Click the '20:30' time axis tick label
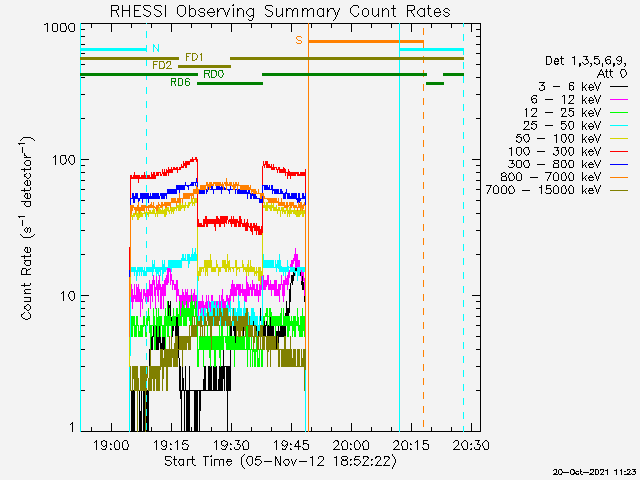Image resolution: width=640 pixels, height=480 pixels. 471,445
